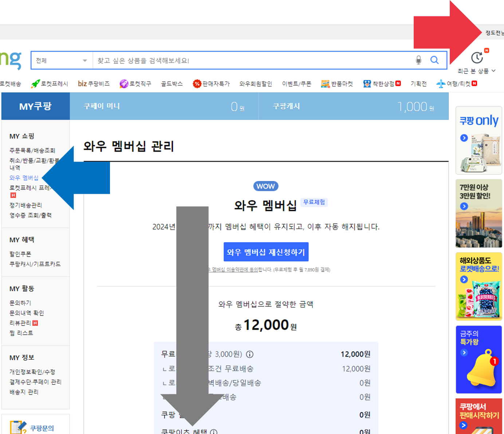
Task: Open 할인쿠폰 under MY 혜택
Action: point(20,254)
